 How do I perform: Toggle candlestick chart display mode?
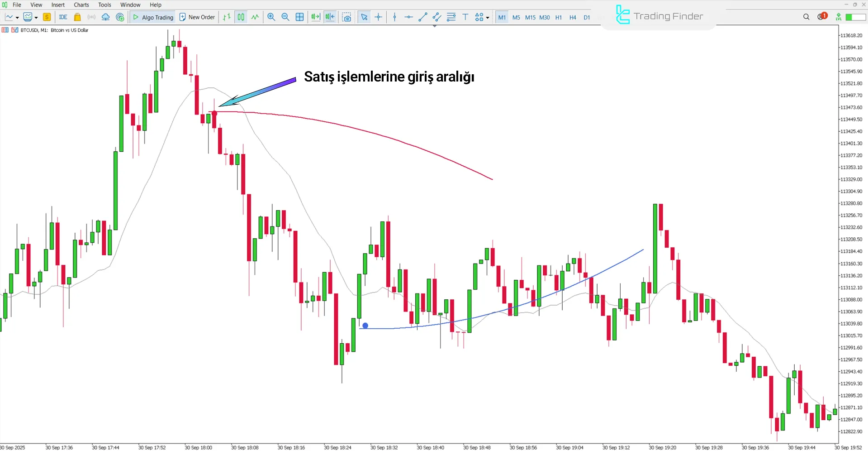[x=241, y=17]
